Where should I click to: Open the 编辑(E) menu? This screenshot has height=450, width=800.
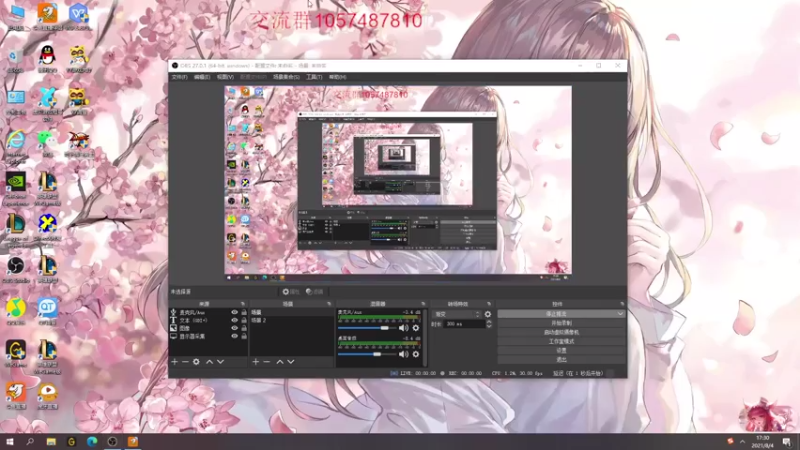[x=202, y=77]
